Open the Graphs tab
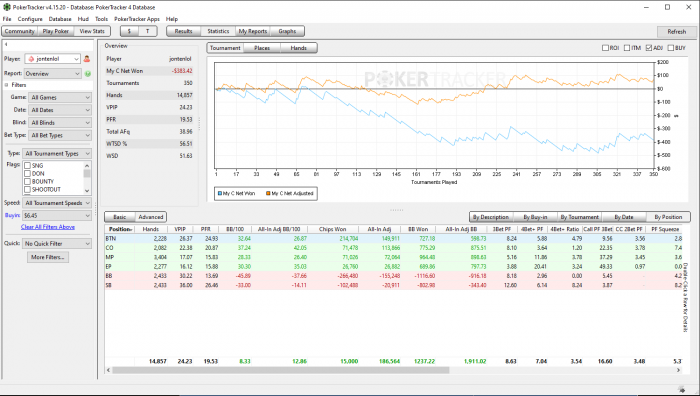This screenshot has height=396, width=700. 287,31
